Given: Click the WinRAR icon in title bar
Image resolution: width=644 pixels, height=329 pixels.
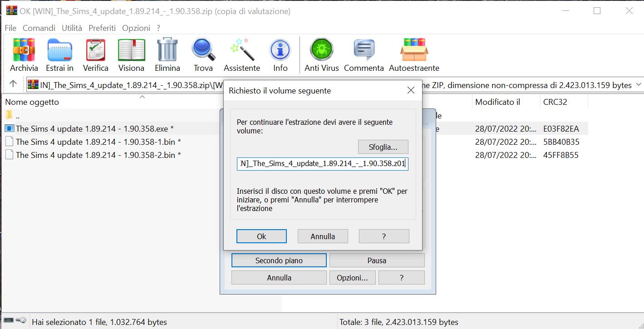Looking at the screenshot, I should pos(11,11).
